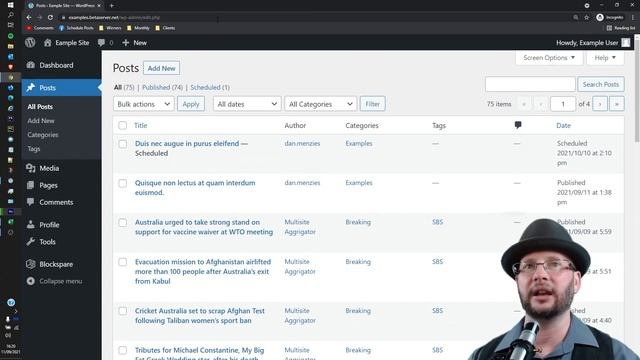Open the Pages icon in sidebar

click(x=31, y=185)
